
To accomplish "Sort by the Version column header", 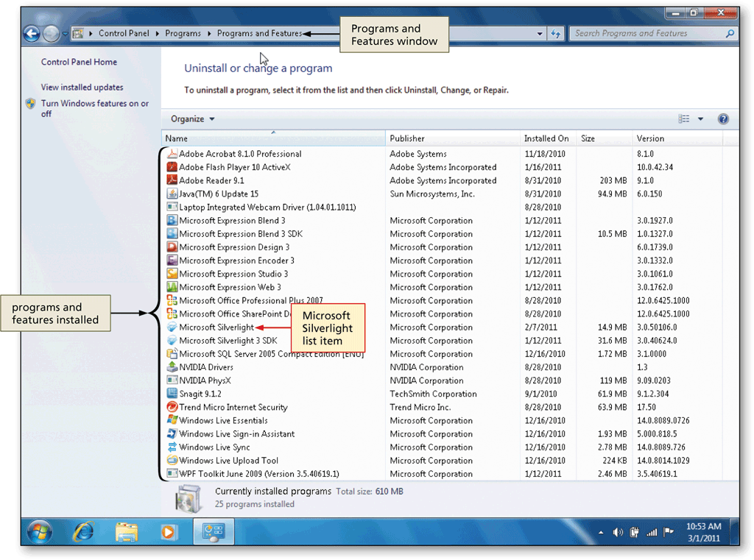I will [x=677, y=138].
